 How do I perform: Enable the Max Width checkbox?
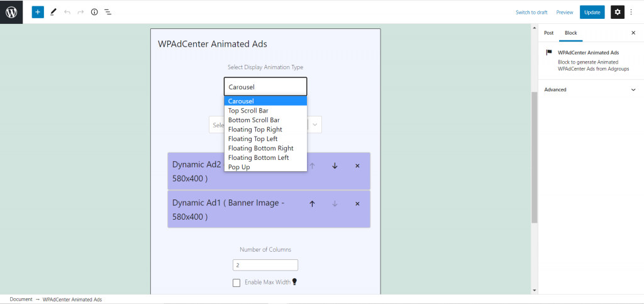pos(236,283)
